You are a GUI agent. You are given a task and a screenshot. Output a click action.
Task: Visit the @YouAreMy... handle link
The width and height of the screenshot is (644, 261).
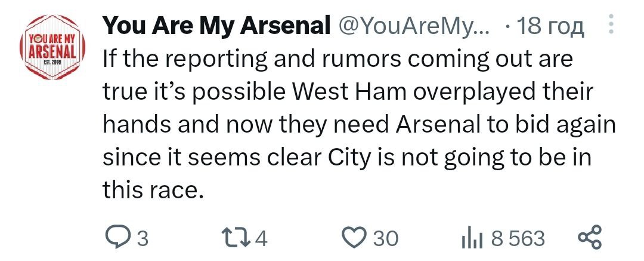tap(413, 26)
